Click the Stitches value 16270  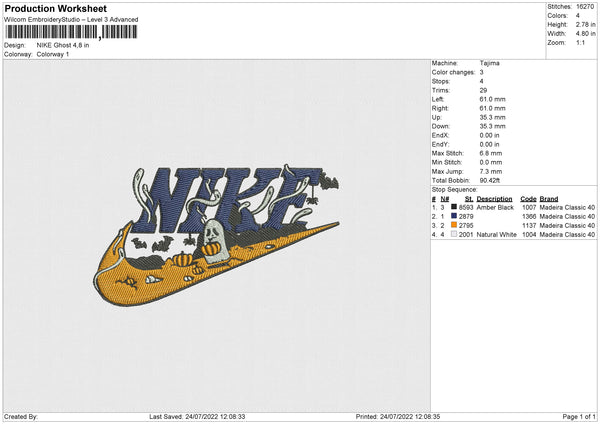[x=585, y=7]
